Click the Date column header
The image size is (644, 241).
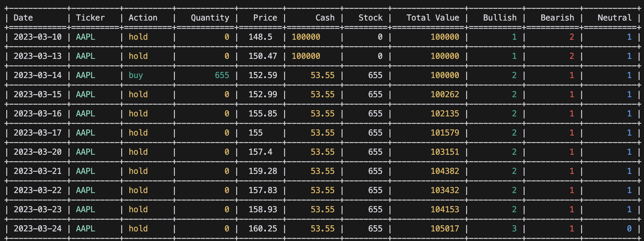23,18
